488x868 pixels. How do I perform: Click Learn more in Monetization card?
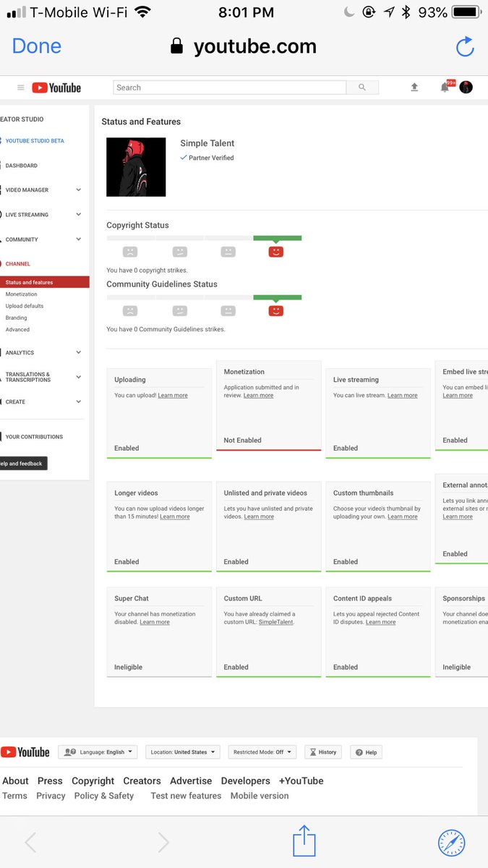(x=258, y=396)
